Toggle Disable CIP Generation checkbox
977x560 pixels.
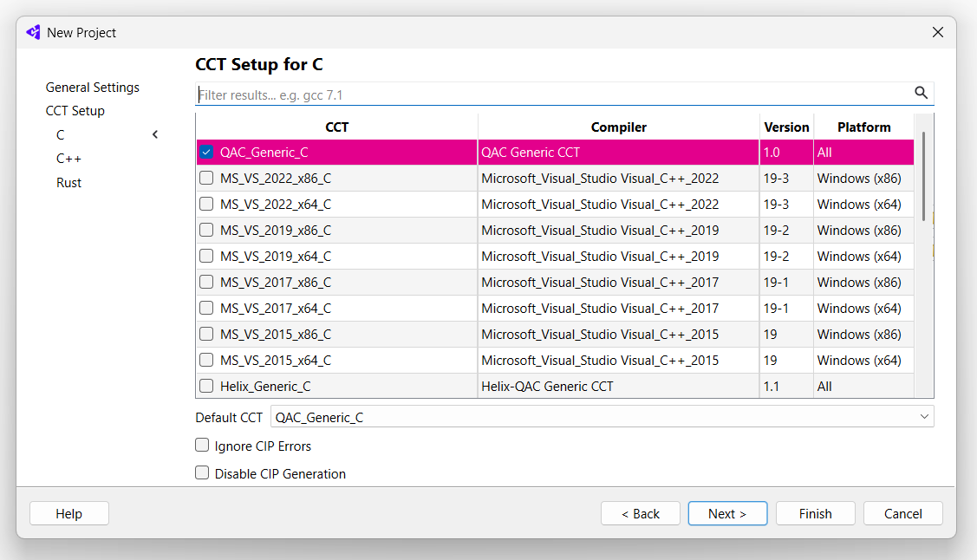pos(202,472)
